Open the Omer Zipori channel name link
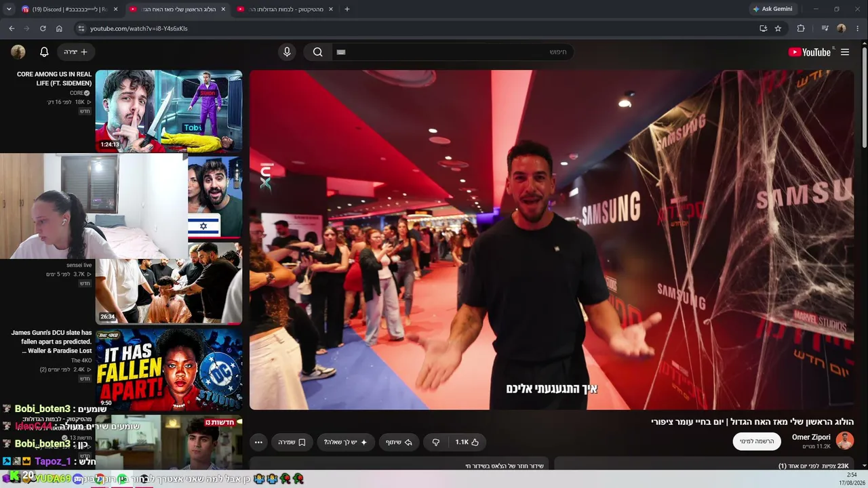This screenshot has width=868, height=488. click(811, 437)
